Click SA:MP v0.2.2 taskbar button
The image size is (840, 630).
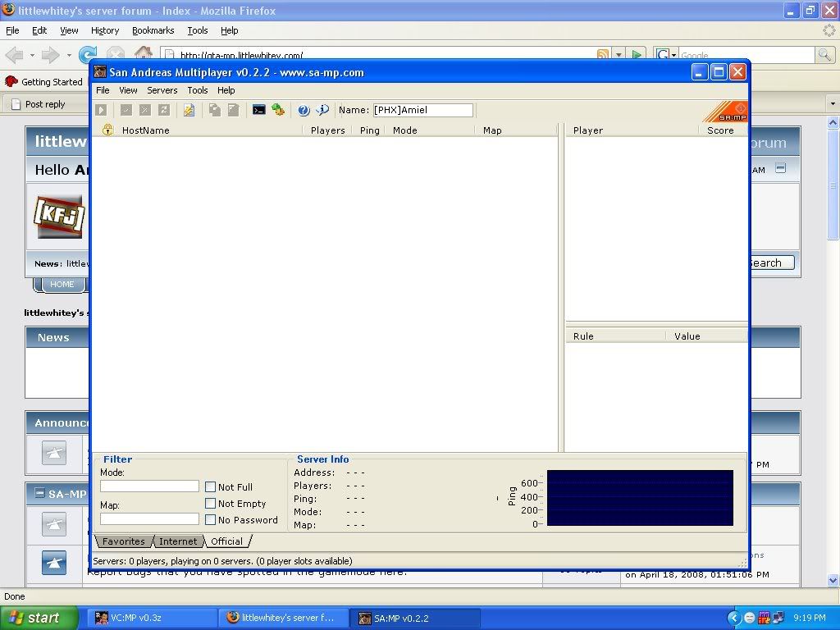point(415,618)
